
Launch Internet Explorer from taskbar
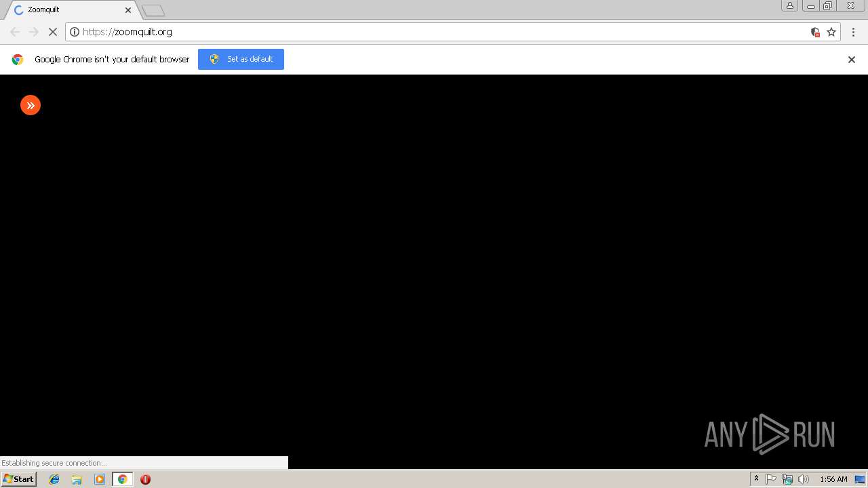54,479
